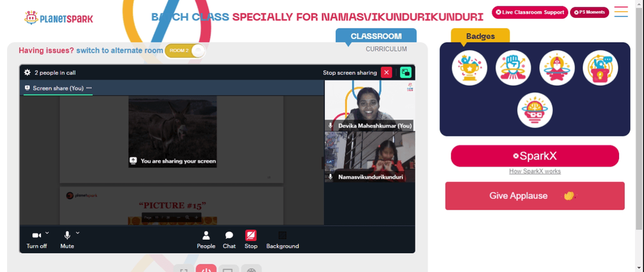Screen dimensions: 644x272
Task: Open Live Classroom Support
Action: pyautogui.click(x=530, y=12)
